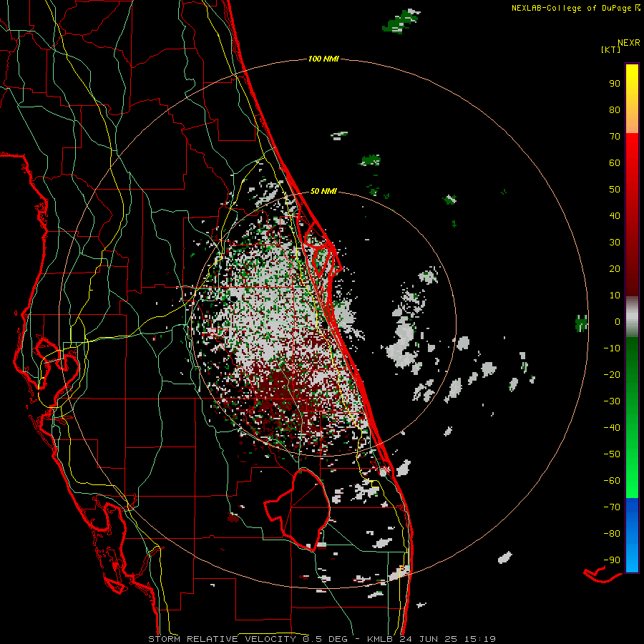Viewport: 644px width, 644px height.
Task: Click the 50 value on the velocity scale
Action: (x=615, y=190)
